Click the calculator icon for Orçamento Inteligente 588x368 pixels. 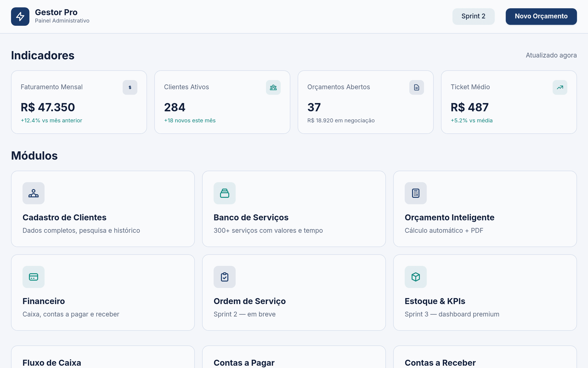416,193
